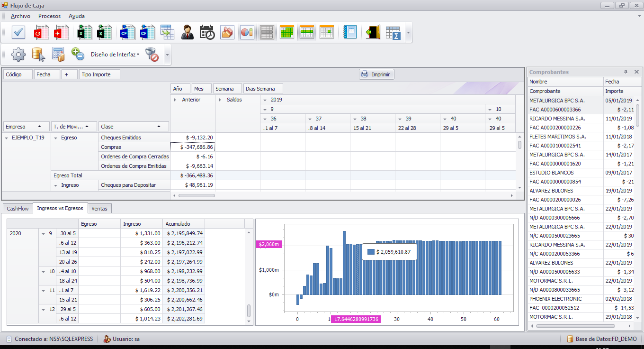Click the blue checkmark toolbar icon

(18, 32)
